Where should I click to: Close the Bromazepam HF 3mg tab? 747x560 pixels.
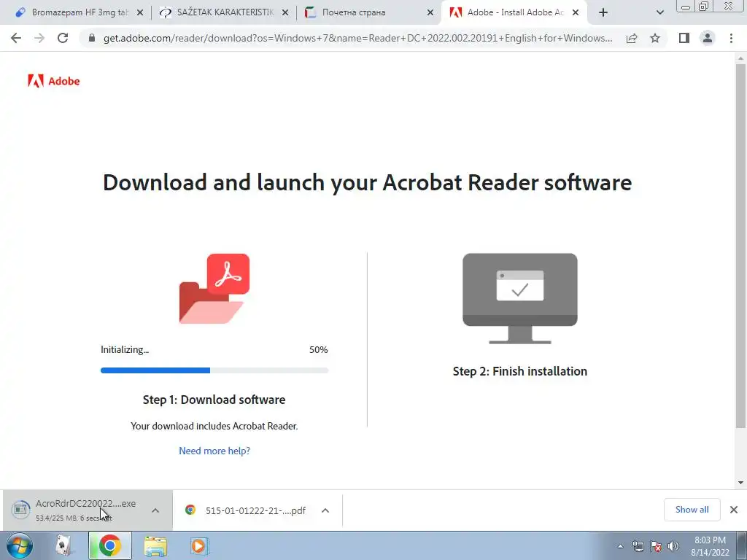(x=140, y=13)
